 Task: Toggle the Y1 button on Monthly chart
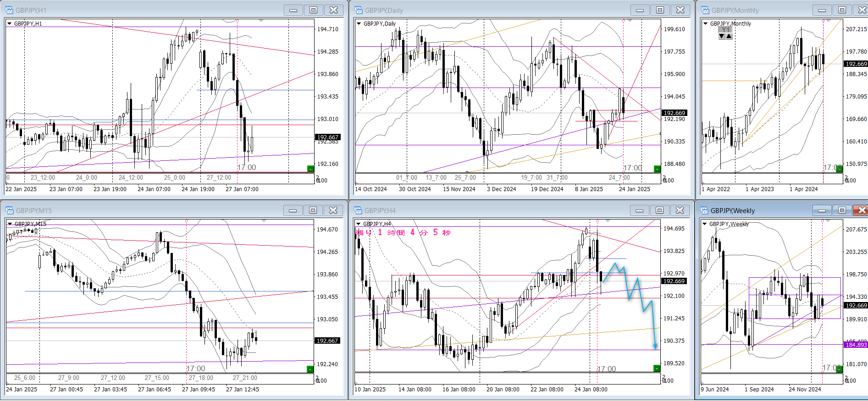coord(725,30)
